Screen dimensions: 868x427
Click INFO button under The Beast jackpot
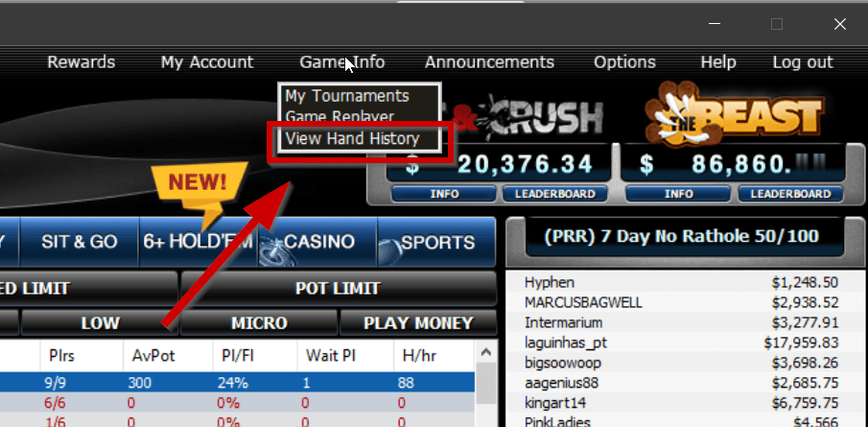[x=679, y=194]
